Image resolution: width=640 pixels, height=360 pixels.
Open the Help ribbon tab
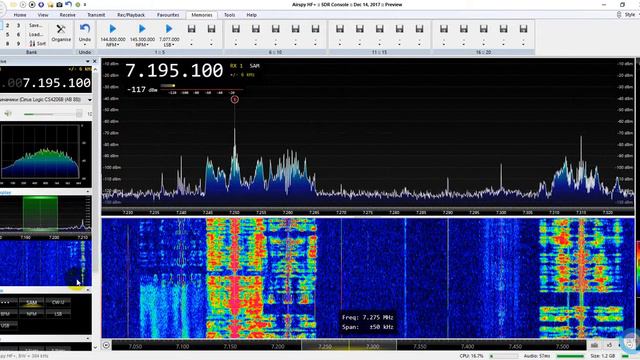pos(251,15)
